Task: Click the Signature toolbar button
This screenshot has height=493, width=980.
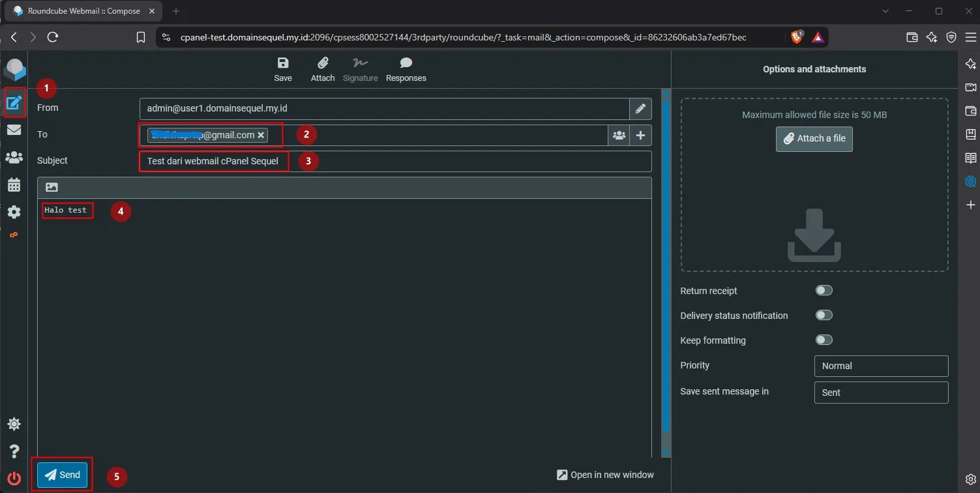Action: tap(361, 69)
